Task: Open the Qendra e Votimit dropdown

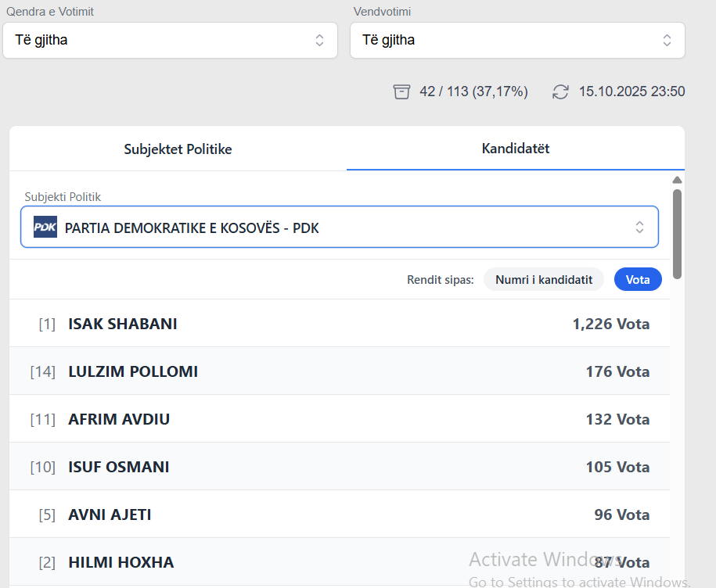Action: click(x=170, y=40)
